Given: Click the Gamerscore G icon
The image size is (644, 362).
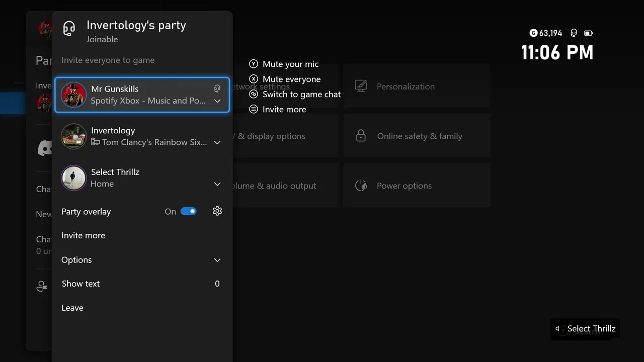Looking at the screenshot, I should click(x=533, y=33).
